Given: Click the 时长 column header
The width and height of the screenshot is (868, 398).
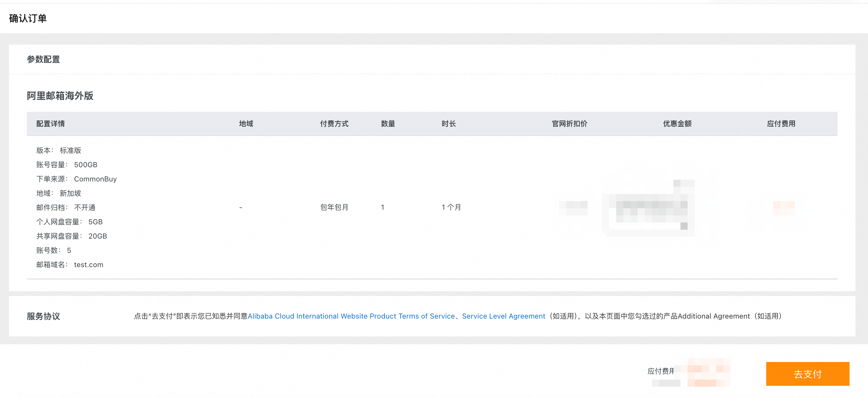Looking at the screenshot, I should 449,123.
